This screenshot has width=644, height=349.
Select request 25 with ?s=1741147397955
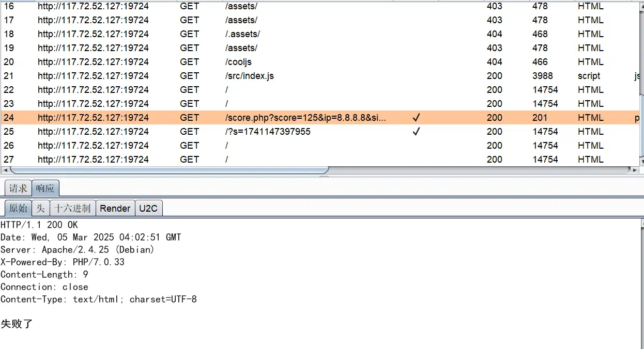[x=268, y=132]
